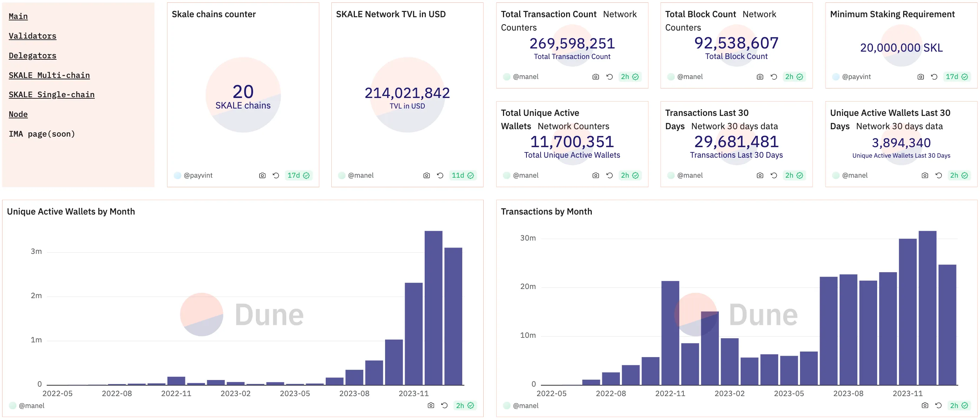Image resolution: width=980 pixels, height=420 pixels.
Task: Open Minimum Staking Requirement title link
Action: [x=893, y=14]
